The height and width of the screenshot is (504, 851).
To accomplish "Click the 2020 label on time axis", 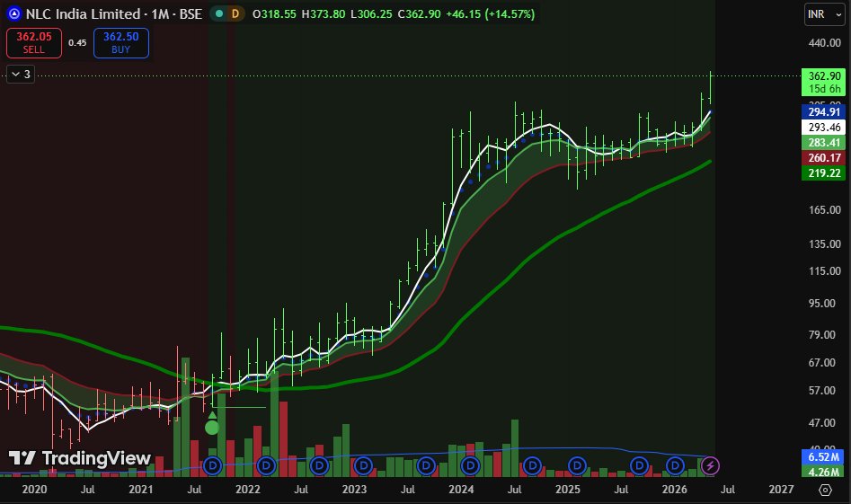I will pyautogui.click(x=34, y=490).
